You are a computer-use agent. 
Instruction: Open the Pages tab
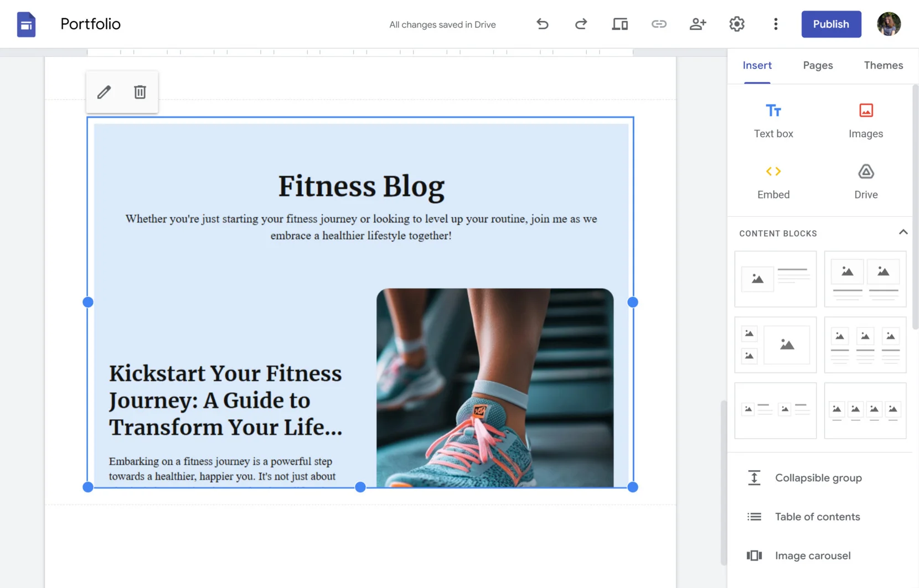(817, 65)
